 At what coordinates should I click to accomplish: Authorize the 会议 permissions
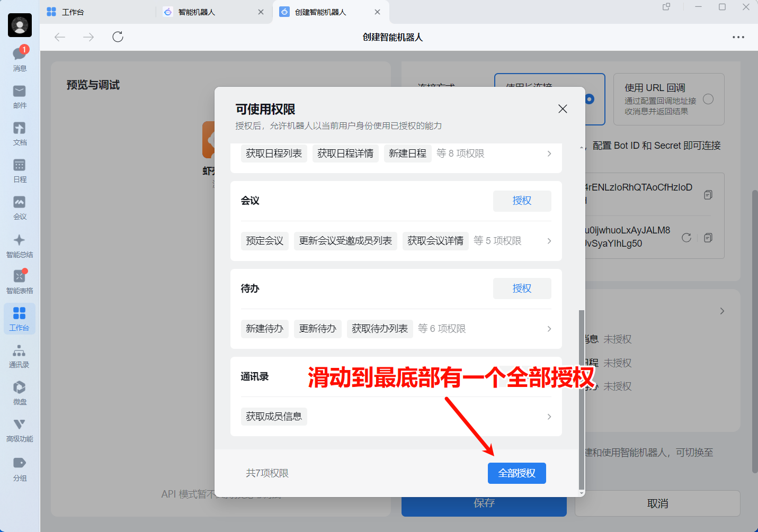(522, 201)
